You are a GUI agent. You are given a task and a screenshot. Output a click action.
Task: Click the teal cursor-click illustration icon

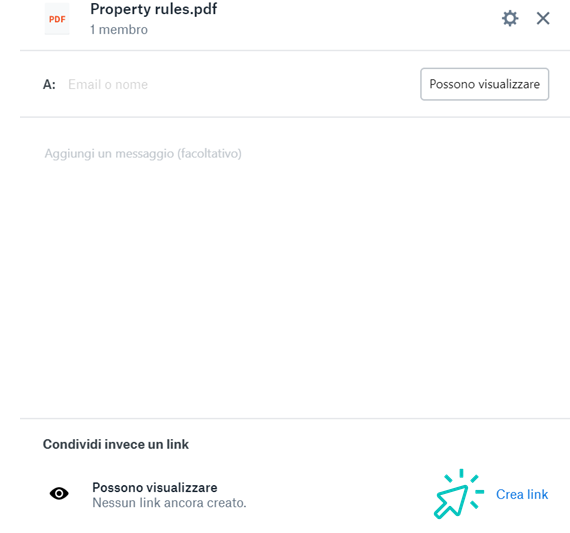(x=459, y=494)
